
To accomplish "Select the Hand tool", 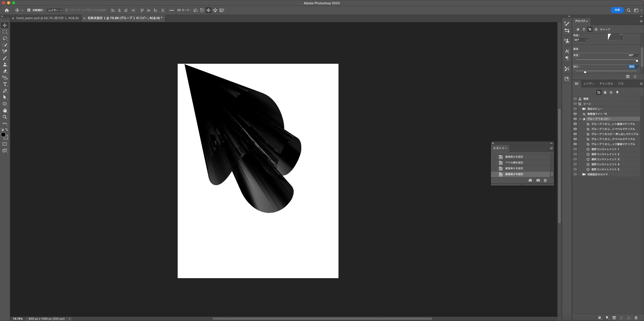I will [5, 110].
